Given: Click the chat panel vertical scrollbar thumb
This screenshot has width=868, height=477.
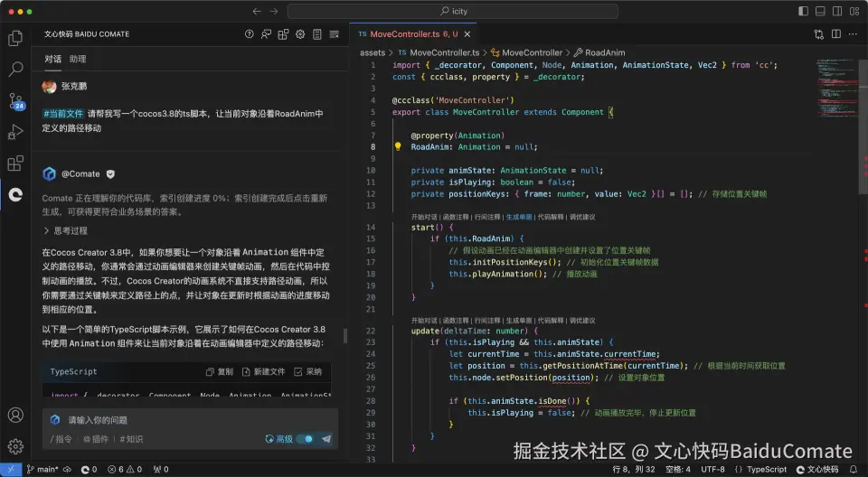Looking at the screenshot, I should [x=345, y=335].
